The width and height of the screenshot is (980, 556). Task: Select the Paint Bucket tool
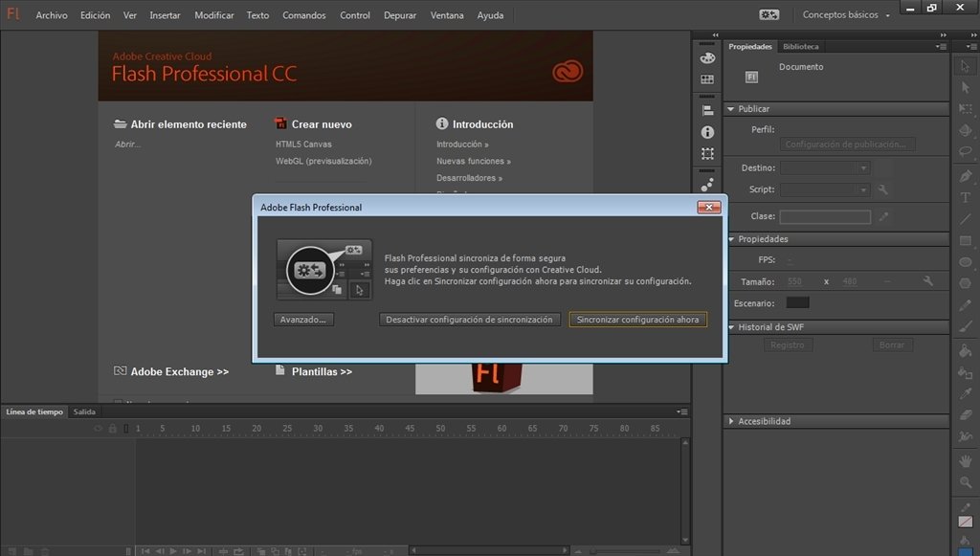(x=965, y=350)
